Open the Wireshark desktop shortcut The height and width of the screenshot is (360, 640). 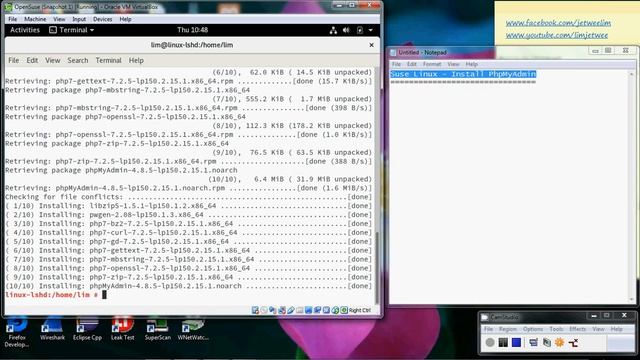click(52, 330)
